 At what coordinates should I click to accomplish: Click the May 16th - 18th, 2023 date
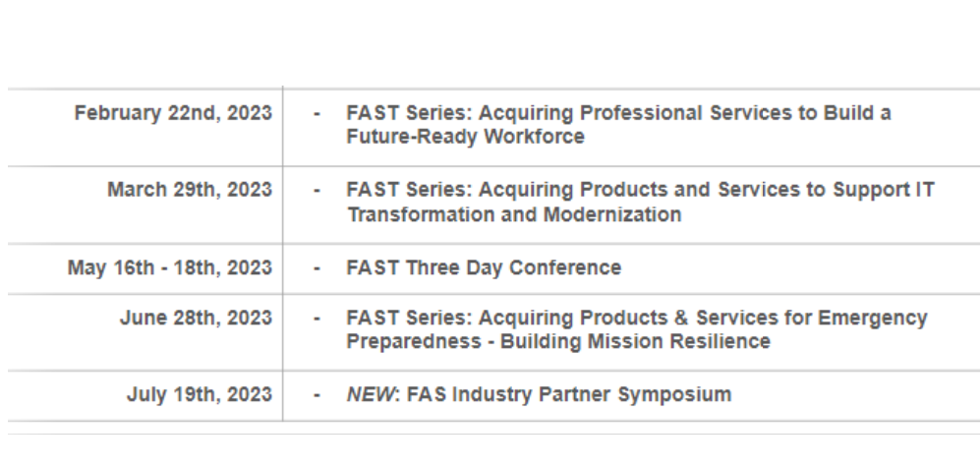[x=169, y=267]
